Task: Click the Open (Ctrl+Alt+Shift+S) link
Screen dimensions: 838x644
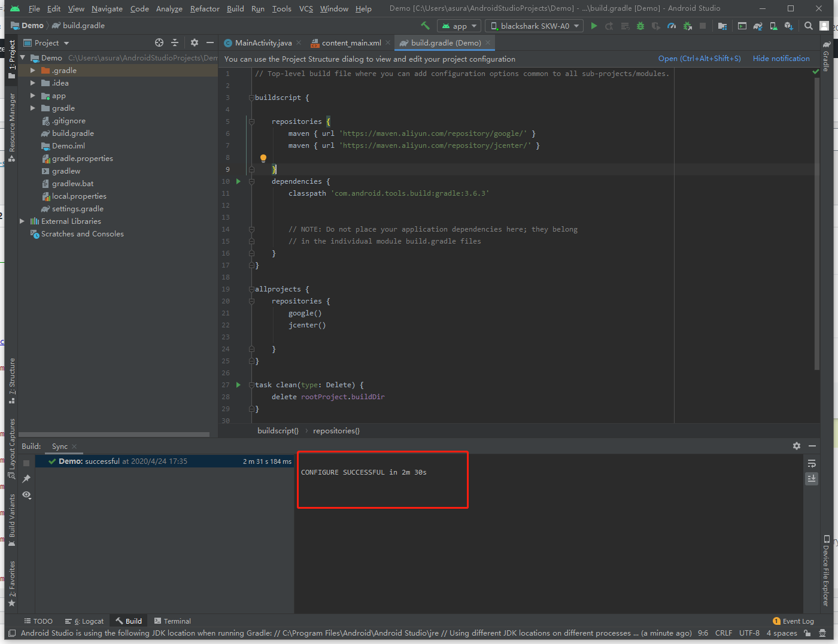Action: coord(699,59)
